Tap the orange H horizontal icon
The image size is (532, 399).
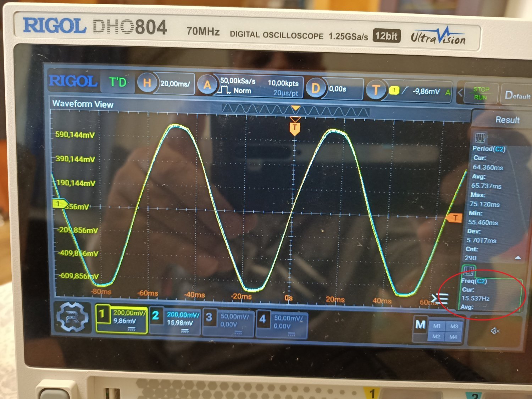point(147,83)
